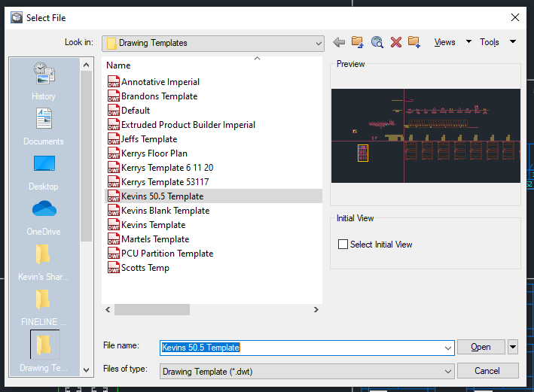This screenshot has height=392, width=534.
Task: Open the Views menu
Action: tap(445, 42)
